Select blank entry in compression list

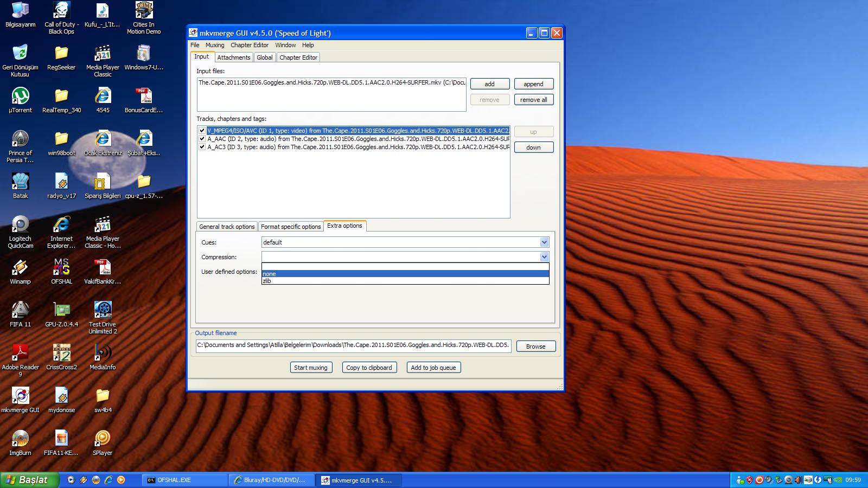(x=405, y=267)
